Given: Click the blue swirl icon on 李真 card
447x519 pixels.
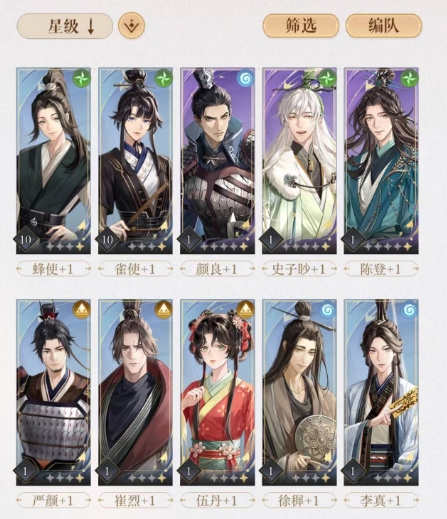Looking at the screenshot, I should click(410, 310).
